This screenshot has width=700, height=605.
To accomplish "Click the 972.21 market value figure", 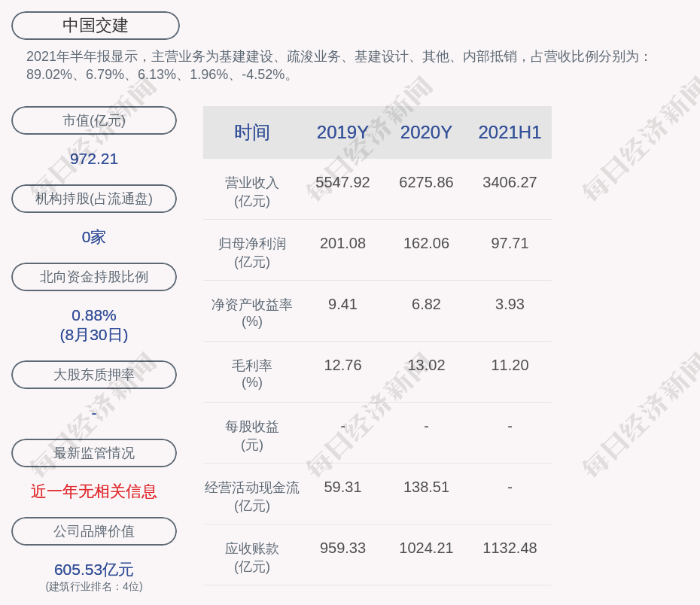I will (94, 159).
